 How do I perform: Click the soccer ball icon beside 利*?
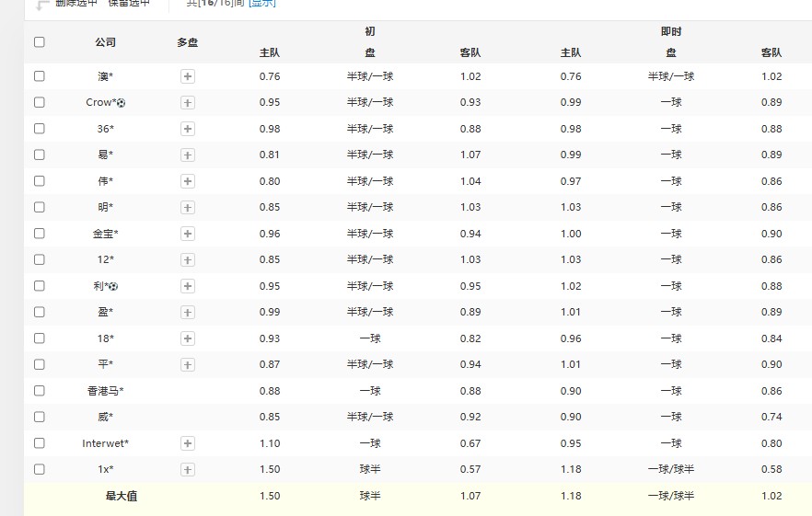click(x=114, y=287)
